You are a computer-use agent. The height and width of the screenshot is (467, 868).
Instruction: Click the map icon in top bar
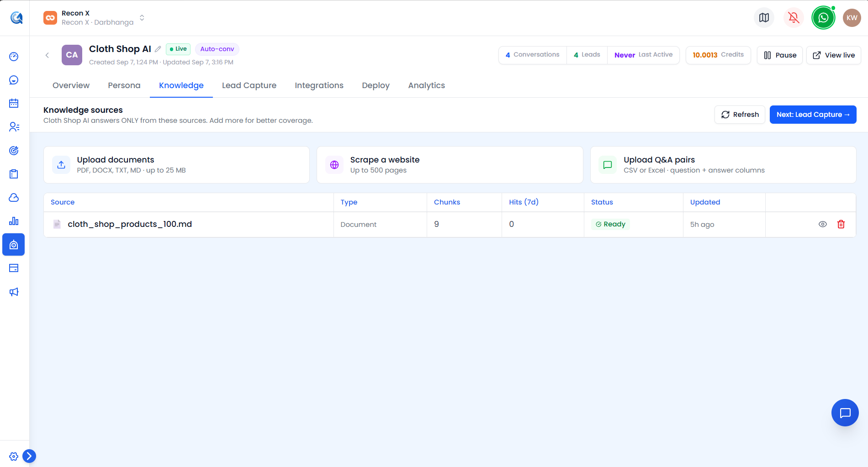(764, 18)
